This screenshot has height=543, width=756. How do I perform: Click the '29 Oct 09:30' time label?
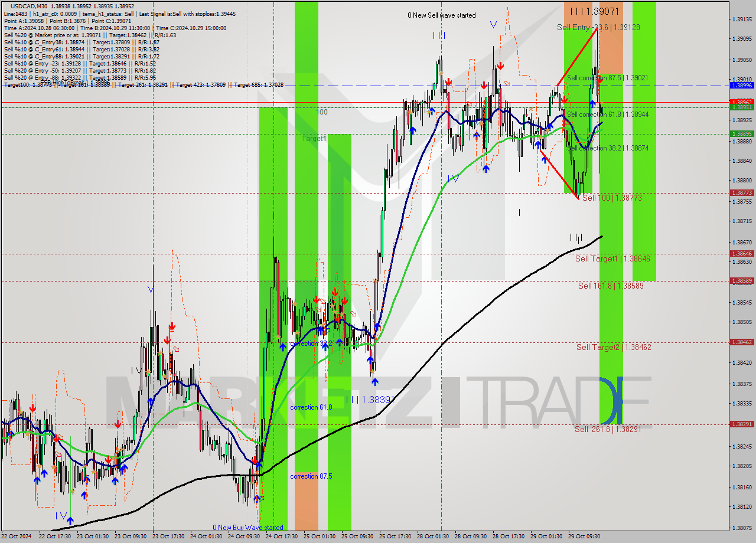pos(584,537)
